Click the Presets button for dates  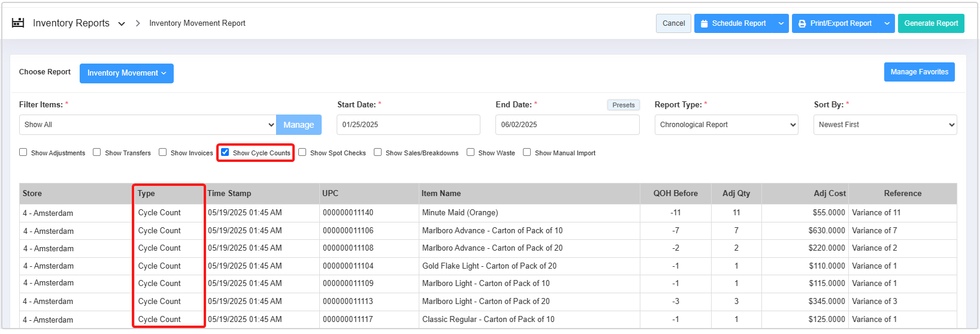pos(623,105)
